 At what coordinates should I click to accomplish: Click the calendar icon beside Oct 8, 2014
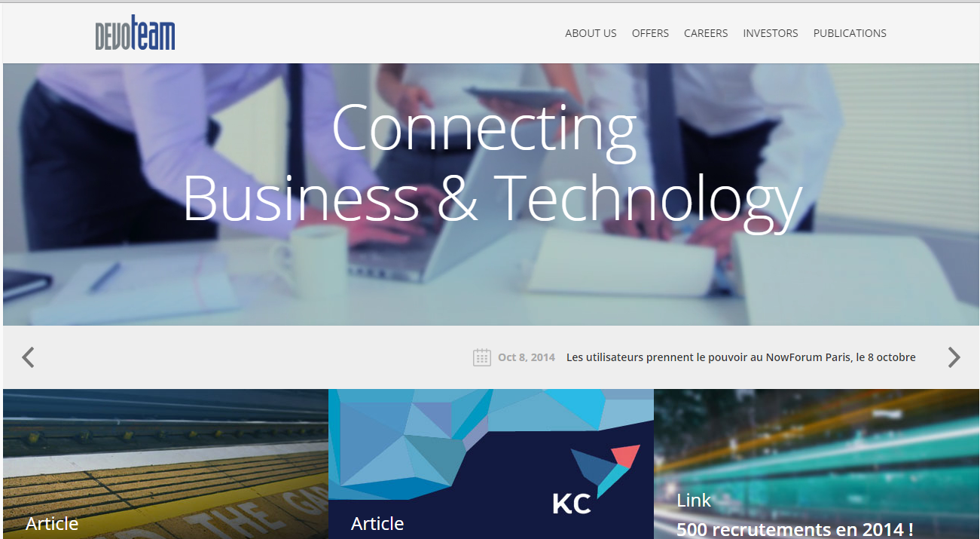pos(482,357)
